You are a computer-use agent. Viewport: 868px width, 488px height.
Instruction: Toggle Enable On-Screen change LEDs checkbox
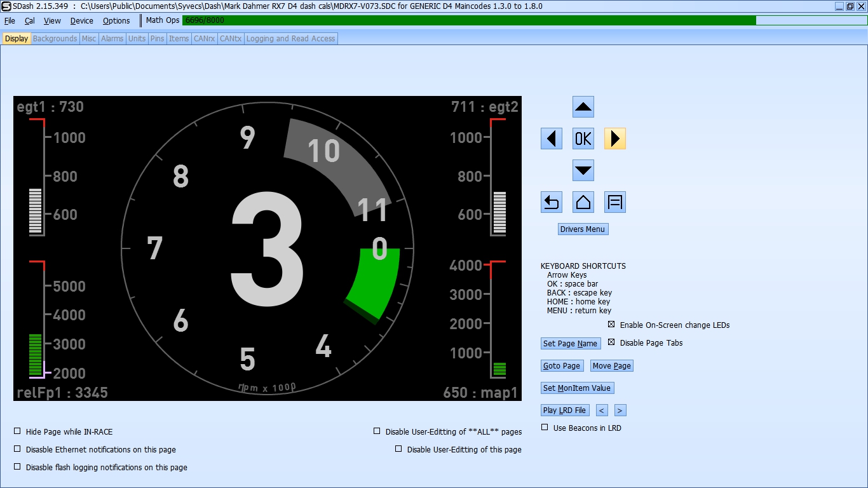point(611,325)
